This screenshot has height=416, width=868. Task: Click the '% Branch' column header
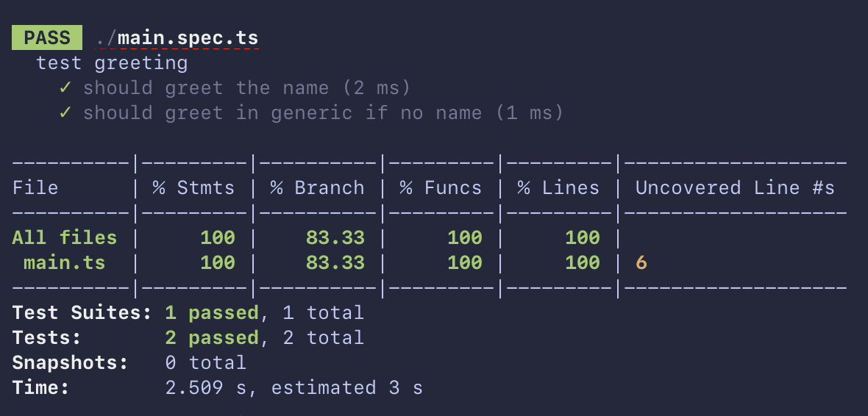(318, 187)
